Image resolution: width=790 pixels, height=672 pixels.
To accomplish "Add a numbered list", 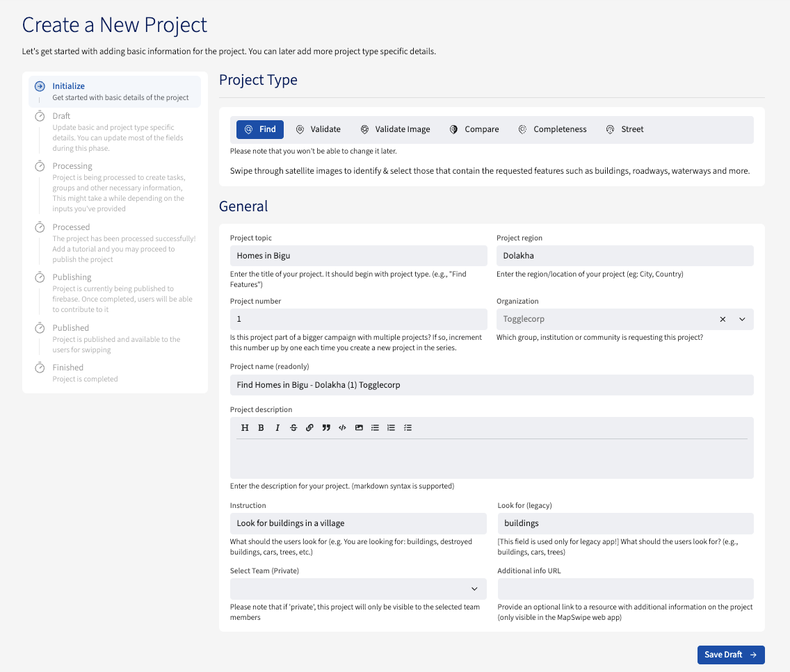I will [x=391, y=428].
